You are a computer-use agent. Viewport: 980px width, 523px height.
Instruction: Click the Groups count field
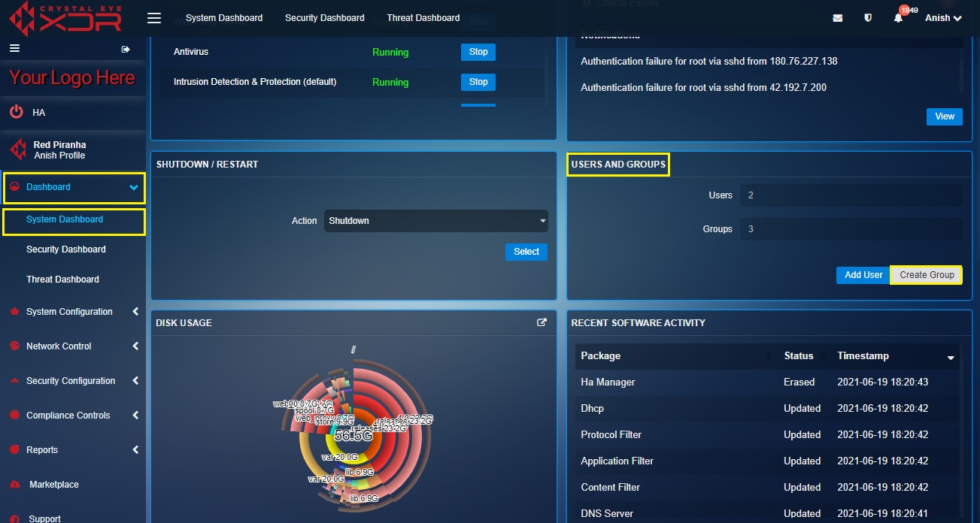851,229
